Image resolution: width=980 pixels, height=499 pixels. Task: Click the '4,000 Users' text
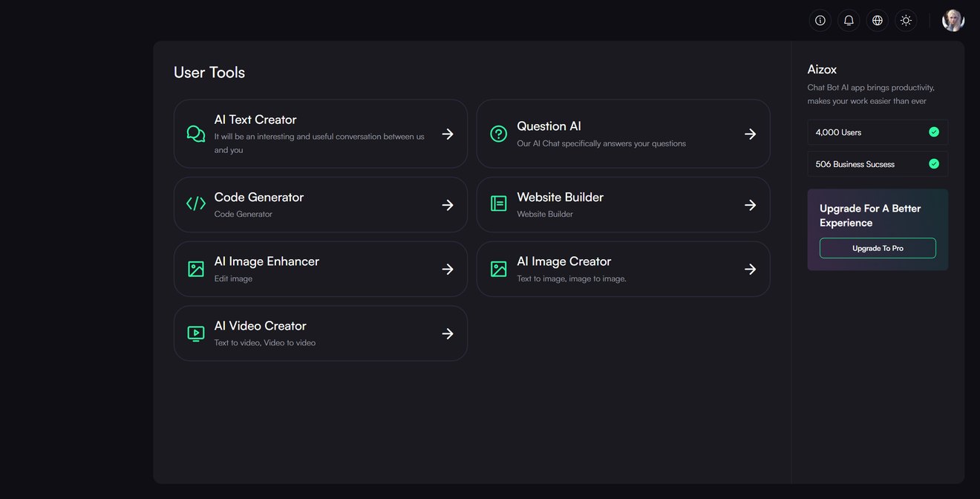click(x=838, y=132)
